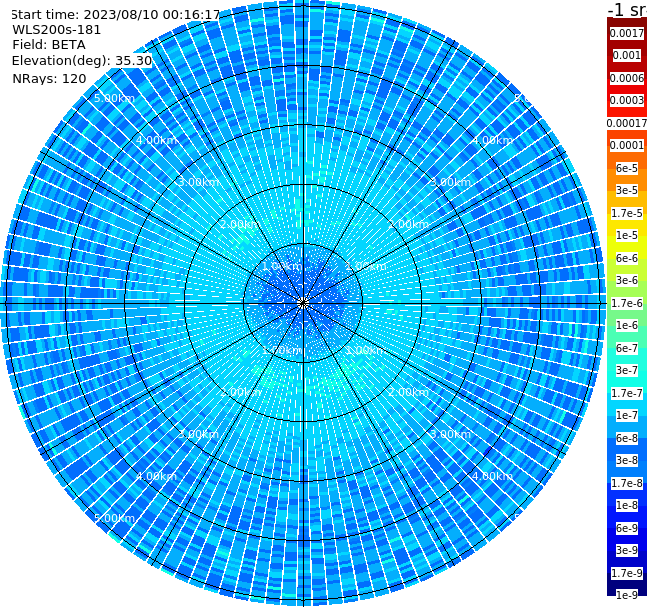
Task: Select the 0.00017 colorbar tick label
Action: pos(627,123)
